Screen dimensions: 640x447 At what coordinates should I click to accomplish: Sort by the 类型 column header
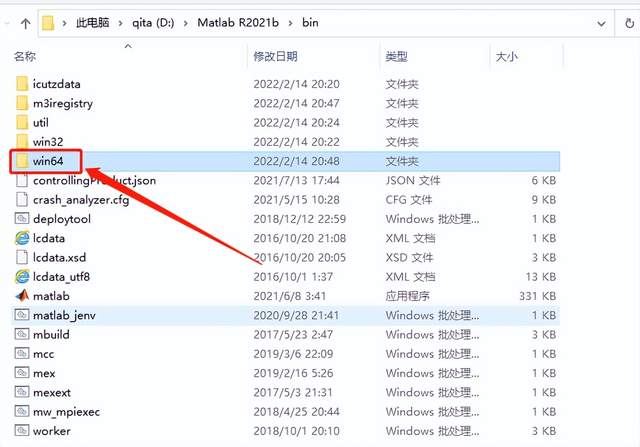[396, 56]
